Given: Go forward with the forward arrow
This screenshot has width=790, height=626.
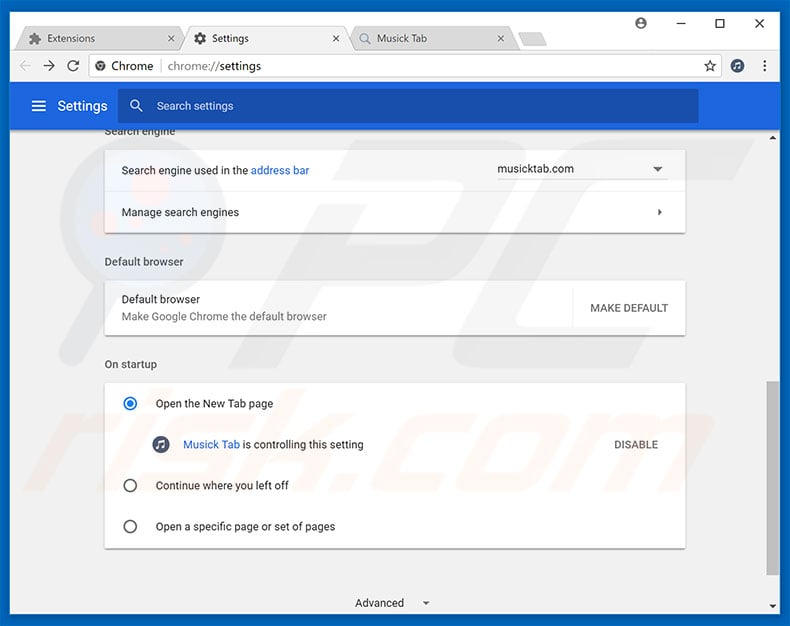Looking at the screenshot, I should click(x=49, y=66).
